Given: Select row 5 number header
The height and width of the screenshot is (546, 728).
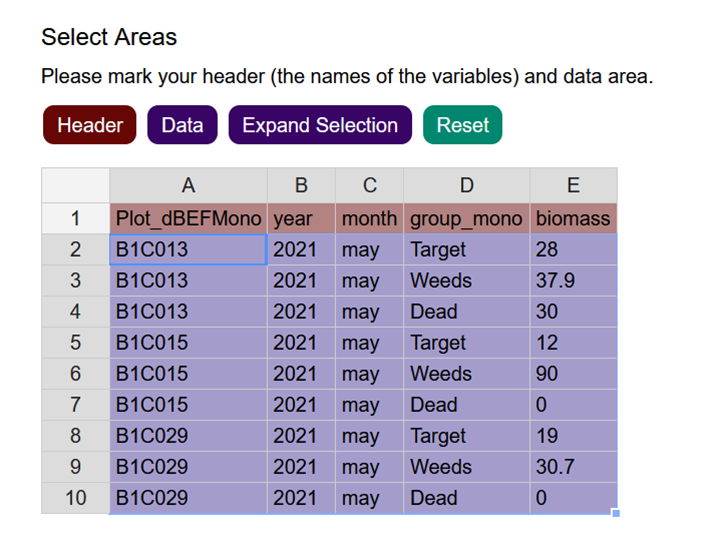Looking at the screenshot, I should [75, 342].
